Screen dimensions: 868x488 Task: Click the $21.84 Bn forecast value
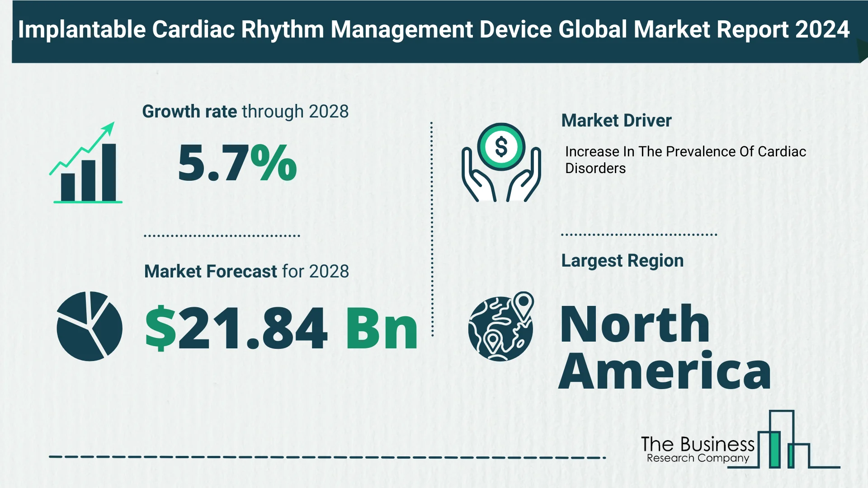click(x=281, y=328)
